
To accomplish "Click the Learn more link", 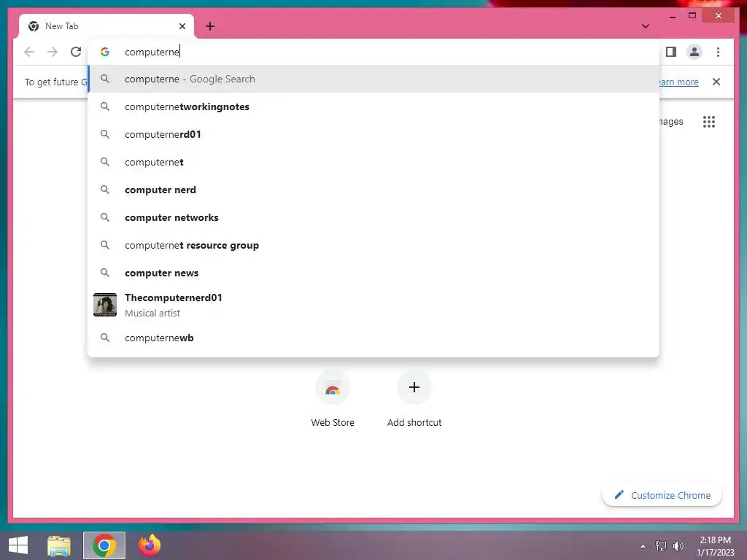I will point(678,82).
